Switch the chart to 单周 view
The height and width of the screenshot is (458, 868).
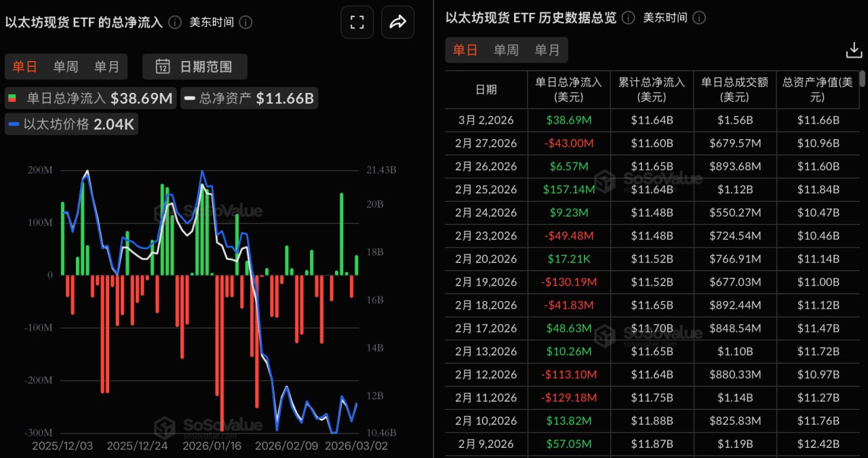66,66
